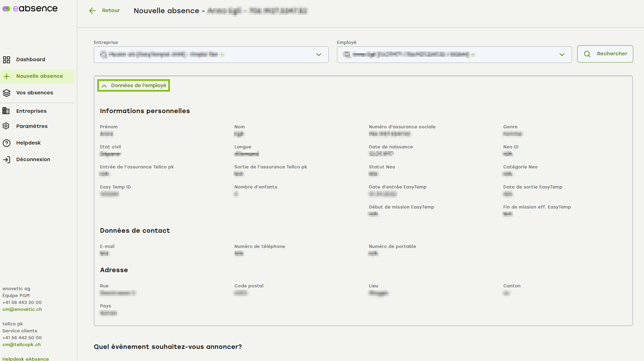Viewport: 644px width, 361px height.
Task: Click the plus icon for Nouvelle absence
Action: click(x=7, y=76)
